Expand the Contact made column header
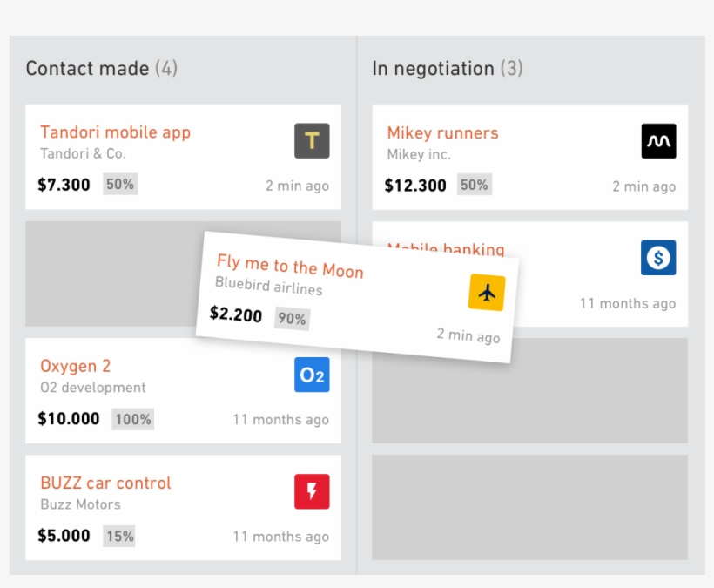714x588 pixels. 101,68
